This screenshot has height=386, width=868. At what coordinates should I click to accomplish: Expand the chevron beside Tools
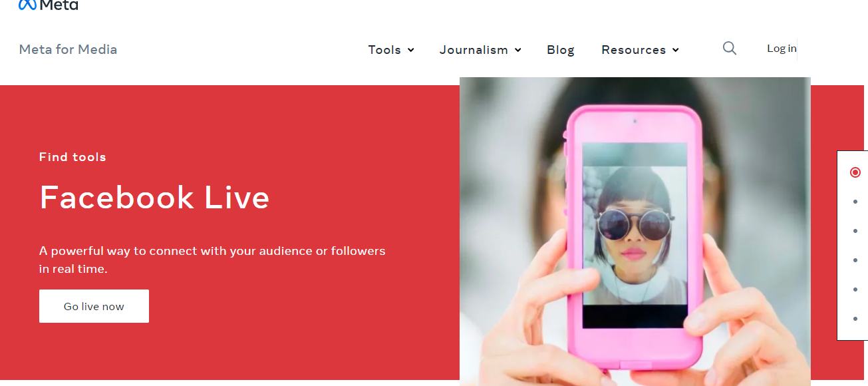(411, 50)
